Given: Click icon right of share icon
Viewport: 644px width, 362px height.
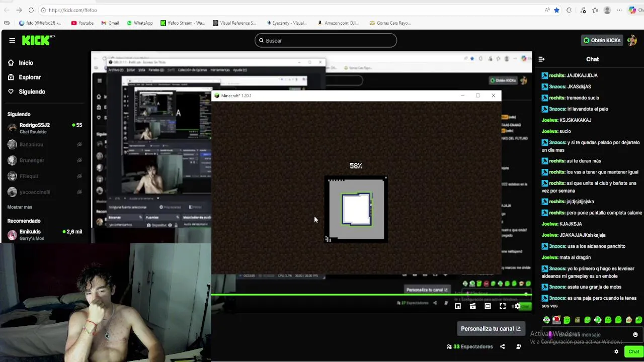Looking at the screenshot, I should pyautogui.click(x=519, y=346).
